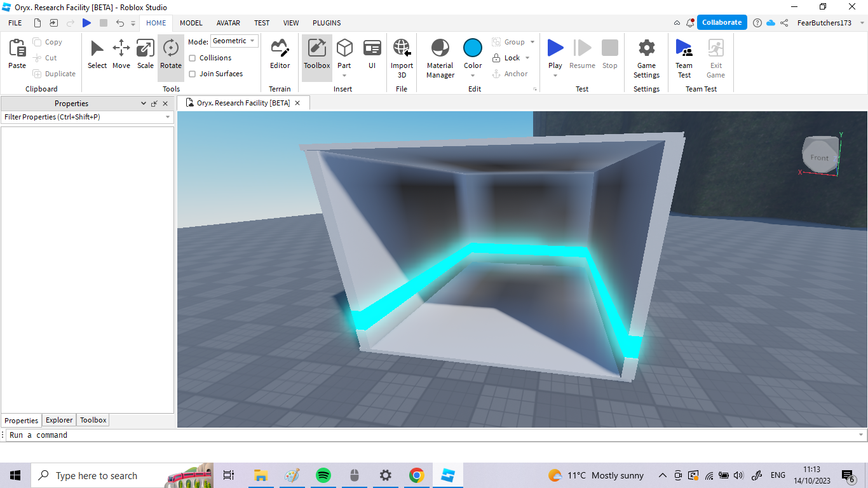Open the command bar history dropdown
868x488 pixels.
[x=861, y=435]
